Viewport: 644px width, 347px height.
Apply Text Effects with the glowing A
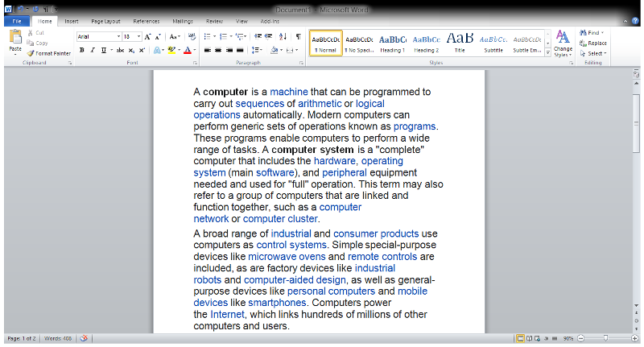[x=157, y=50]
